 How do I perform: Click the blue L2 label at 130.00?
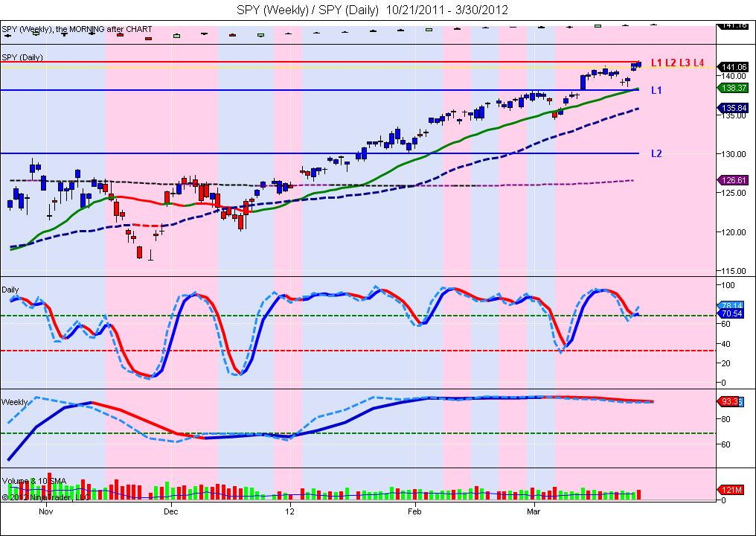point(656,154)
